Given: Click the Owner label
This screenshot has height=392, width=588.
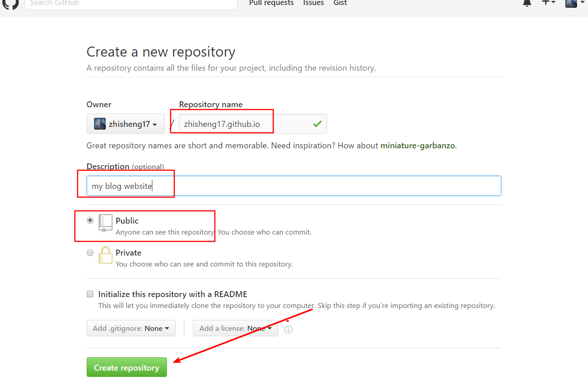Looking at the screenshot, I should point(99,105).
